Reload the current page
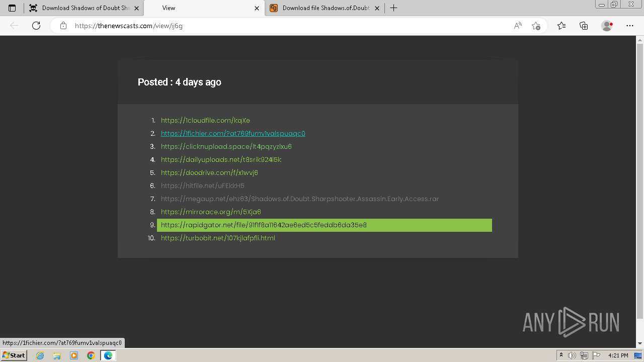Viewport: 644px width, 362px height. click(36, 26)
